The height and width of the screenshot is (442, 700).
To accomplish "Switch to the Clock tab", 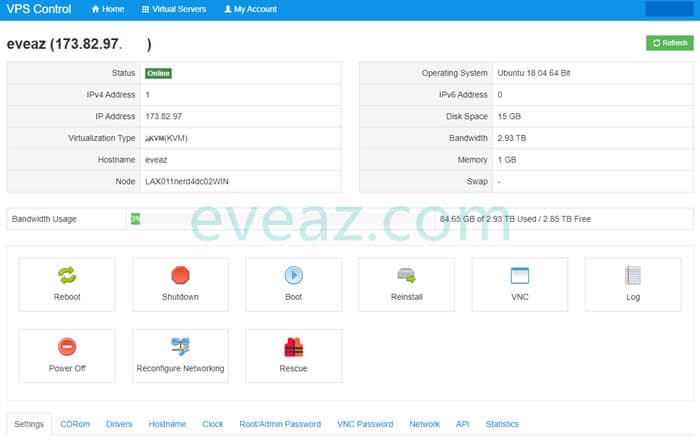I will click(x=212, y=424).
